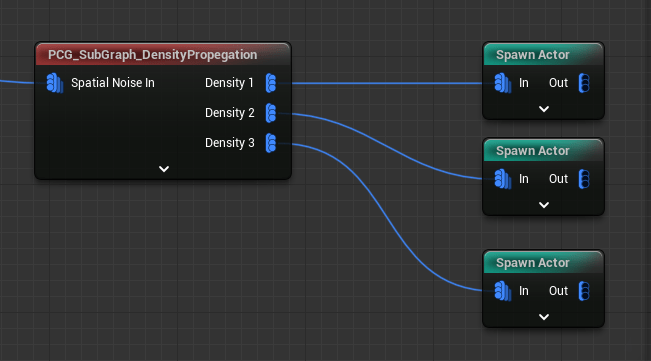Screen dimensions: 651x361
Task: Click In pin of middle Spawn Actor node
Action: pos(503,179)
